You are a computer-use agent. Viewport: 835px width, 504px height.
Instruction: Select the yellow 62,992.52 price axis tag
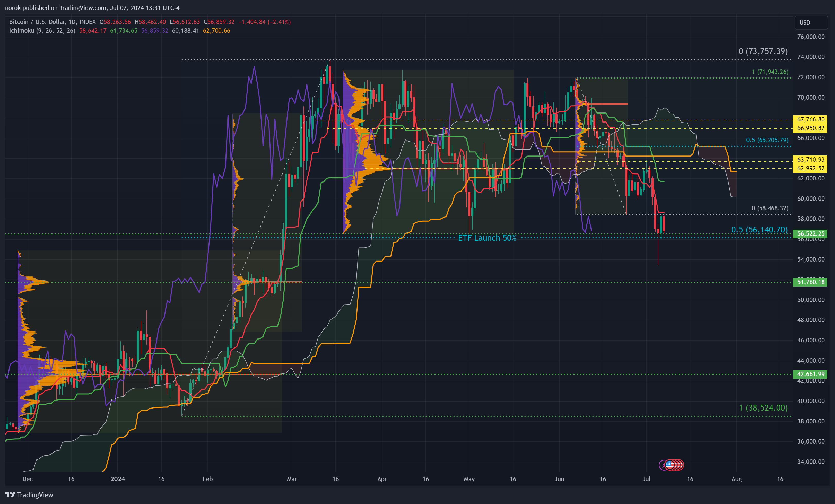pos(810,168)
